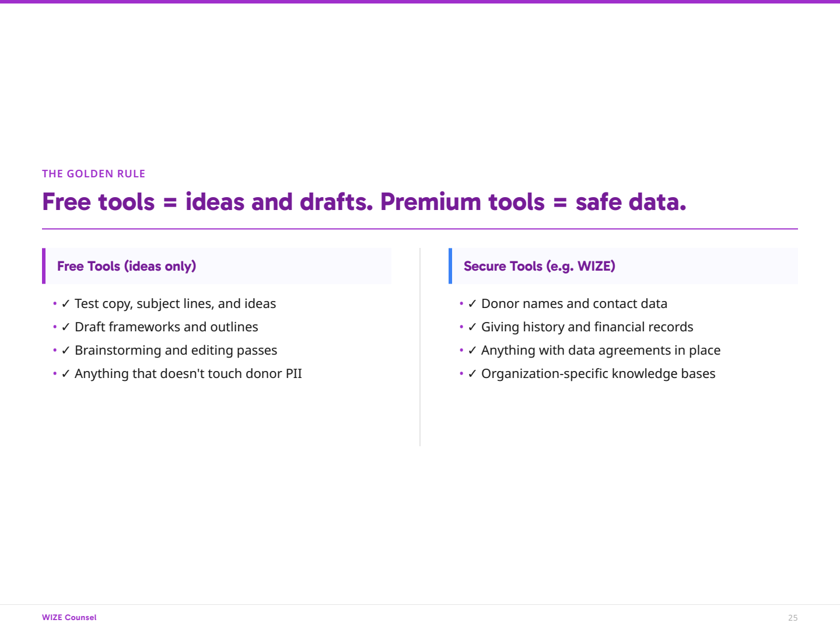
Task: Click the "Test copy, subject lines, and ideas" text
Action: point(175,304)
